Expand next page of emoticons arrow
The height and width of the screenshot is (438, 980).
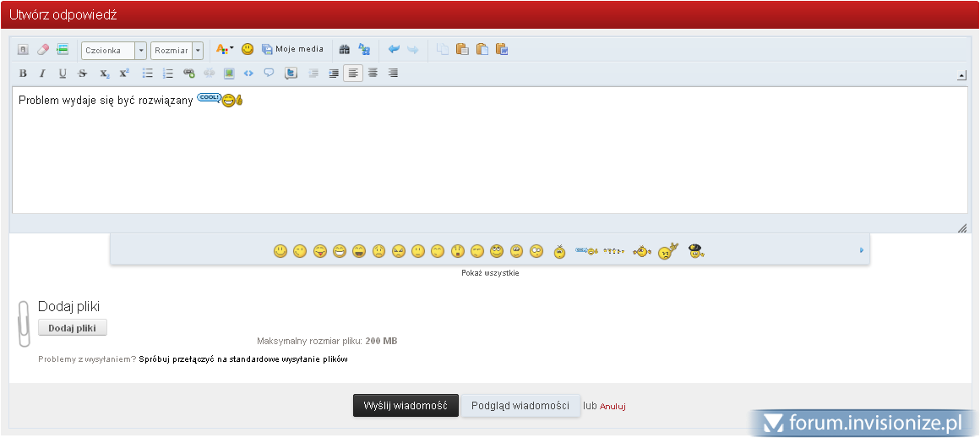861,250
